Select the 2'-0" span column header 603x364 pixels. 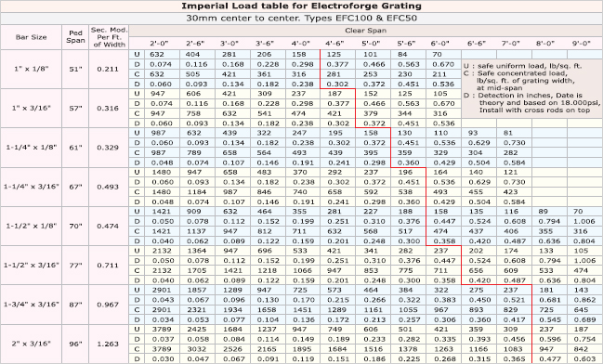pyautogui.click(x=159, y=44)
